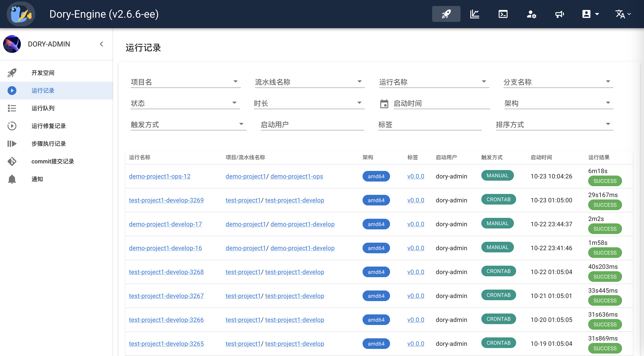The image size is (644, 356).
Task: Collapse the sidebar with the chevron arrow
Action: [101, 44]
